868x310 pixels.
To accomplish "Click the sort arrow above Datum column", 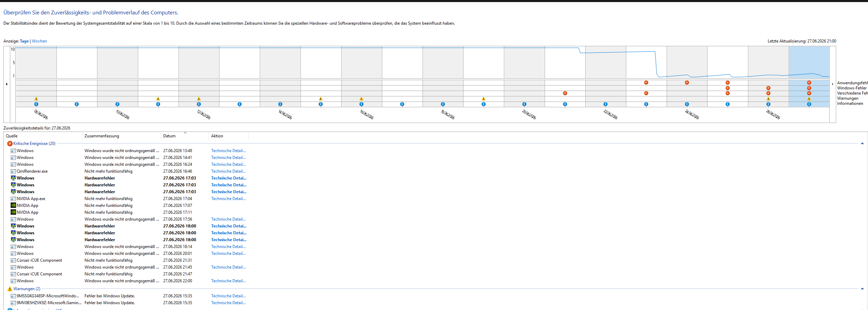I will tap(185, 133).
